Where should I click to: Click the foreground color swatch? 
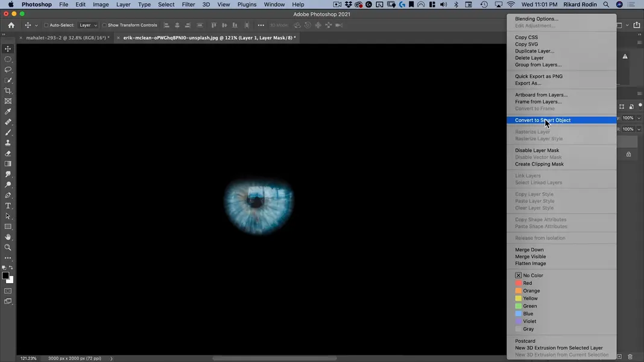pyautogui.click(x=5, y=275)
